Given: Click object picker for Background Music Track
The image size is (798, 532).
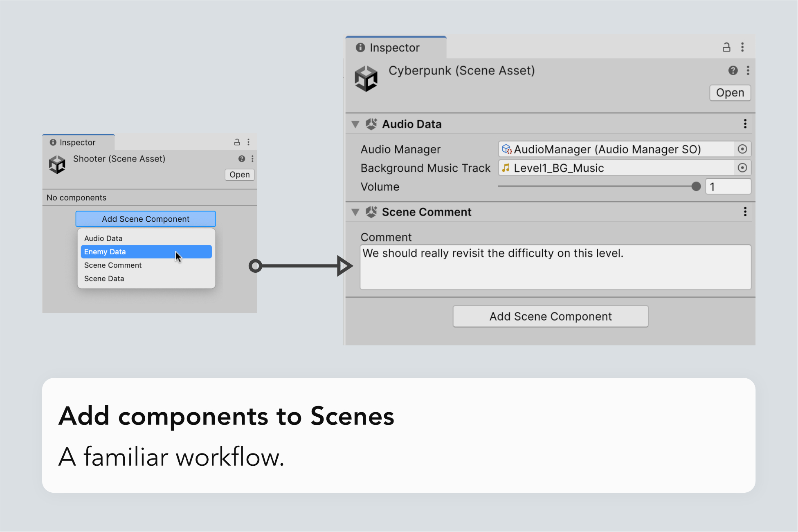Looking at the screenshot, I should click(x=742, y=168).
